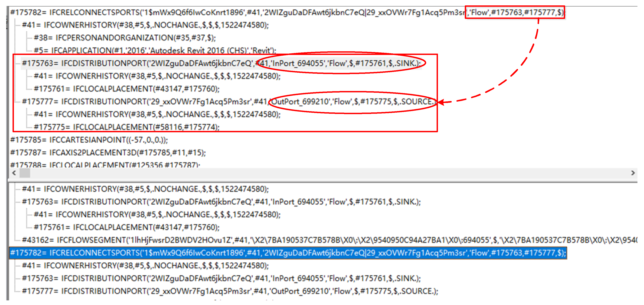The height and width of the screenshot is (305, 644).
Task: Select #175785 IFCCARTESIANPOINT line
Action: [x=89, y=140]
